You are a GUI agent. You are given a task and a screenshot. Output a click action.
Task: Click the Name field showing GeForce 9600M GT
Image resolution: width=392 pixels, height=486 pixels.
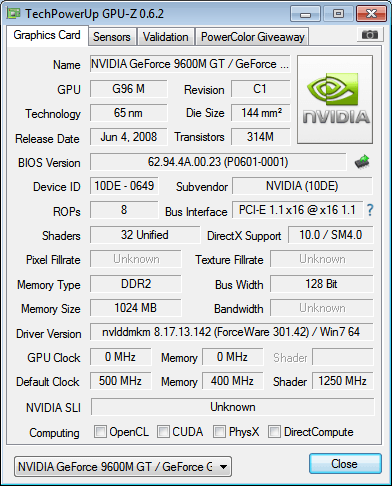pos(190,64)
